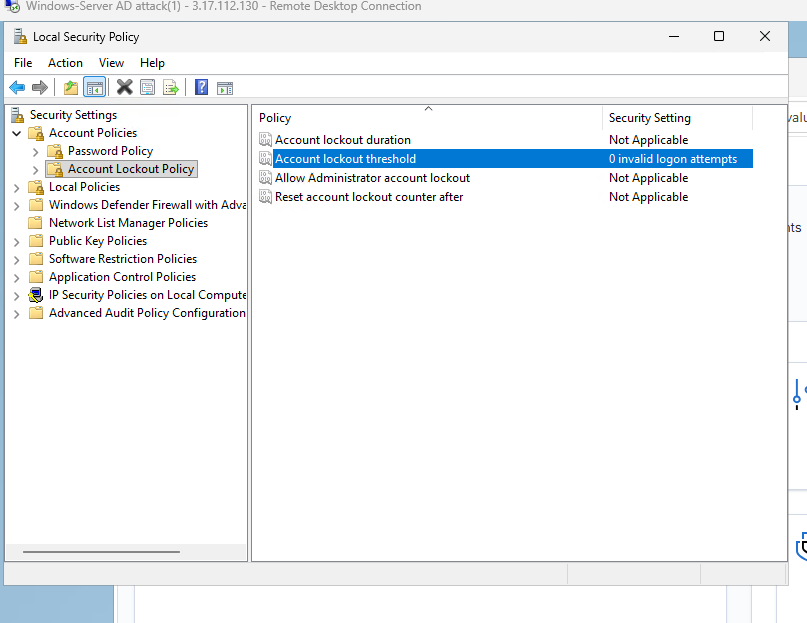Click the Remote Desktop Connection title bar icon
The image size is (807, 623).
pos(13,6)
